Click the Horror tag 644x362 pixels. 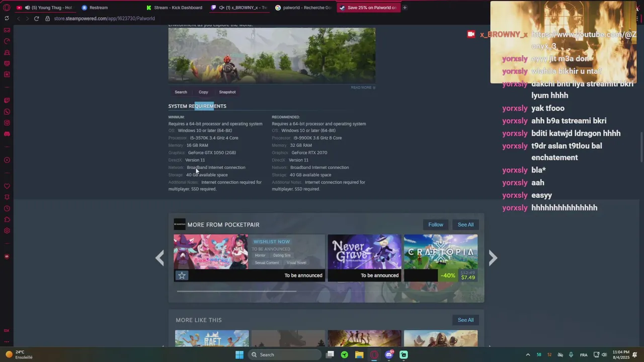[x=260, y=255]
